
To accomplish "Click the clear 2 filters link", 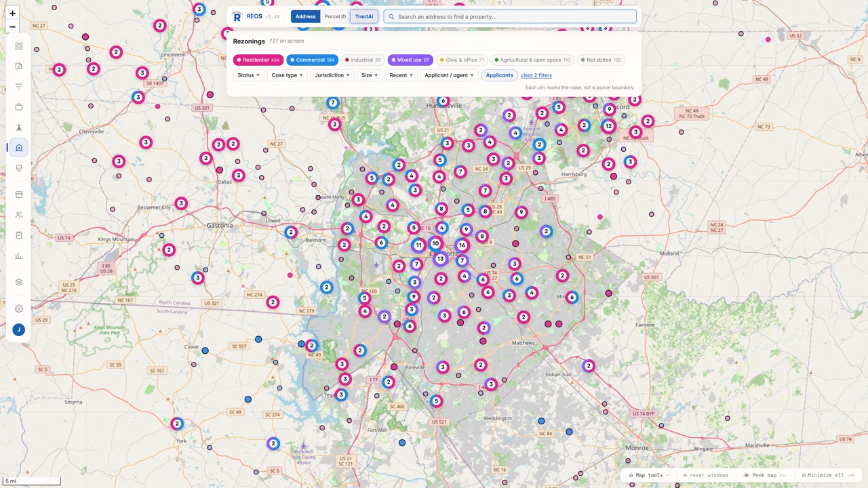I will [536, 75].
